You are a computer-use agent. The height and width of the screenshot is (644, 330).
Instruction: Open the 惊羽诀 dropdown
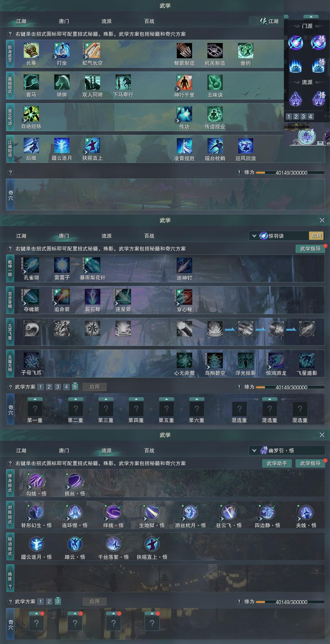pyautogui.click(x=254, y=236)
